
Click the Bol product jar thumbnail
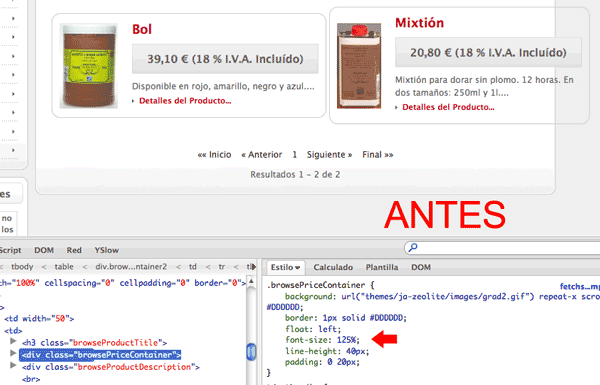(89, 65)
